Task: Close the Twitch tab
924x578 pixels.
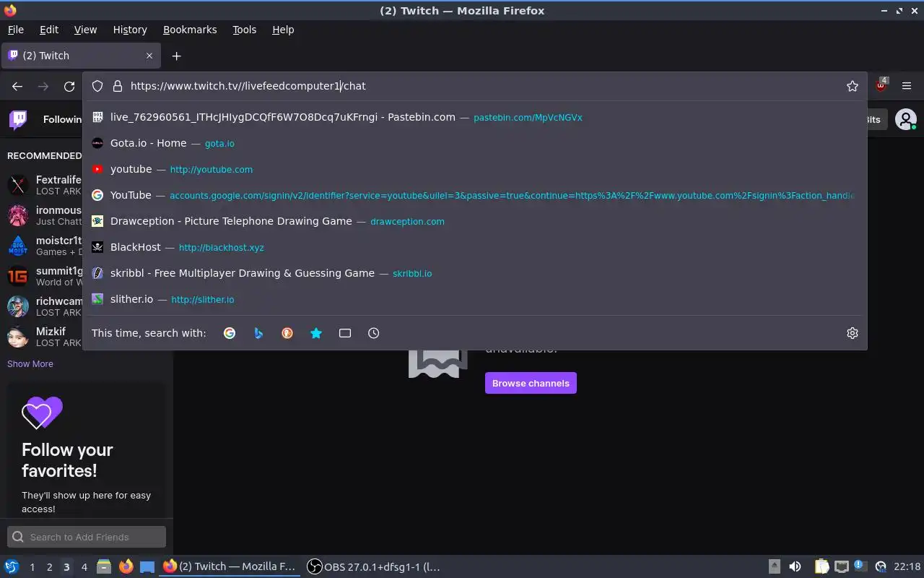Action: pyautogui.click(x=149, y=56)
